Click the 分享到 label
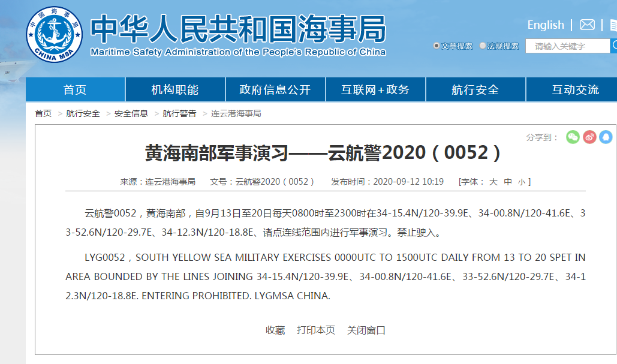This screenshot has height=364, width=617. (x=542, y=137)
